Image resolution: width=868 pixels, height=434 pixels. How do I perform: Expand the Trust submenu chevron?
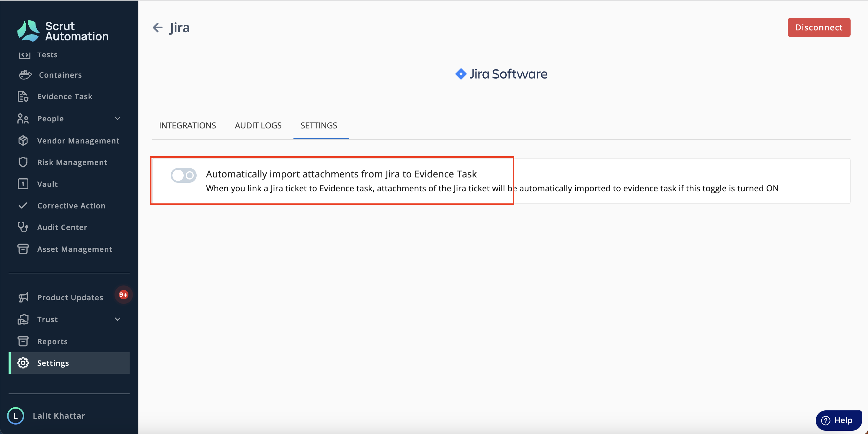(117, 319)
